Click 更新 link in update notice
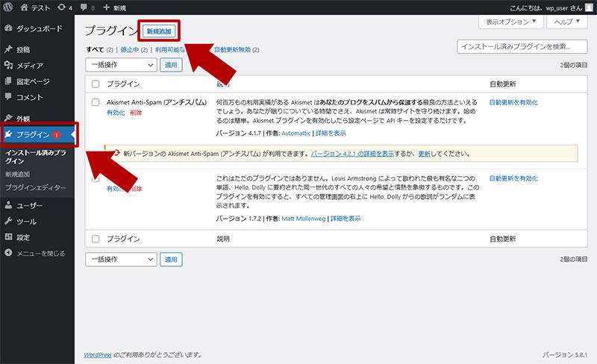The height and width of the screenshot is (364, 597). click(x=424, y=154)
